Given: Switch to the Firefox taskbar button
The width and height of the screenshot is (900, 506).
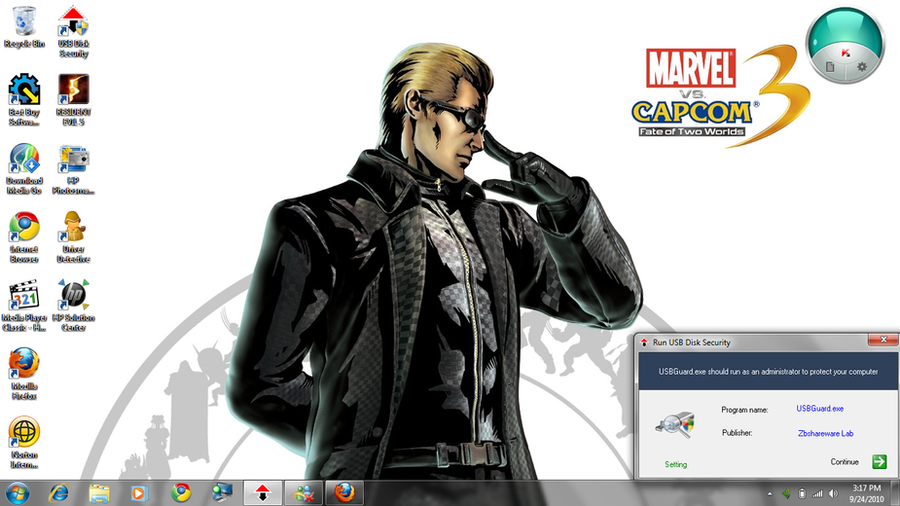Looking at the screenshot, I should (x=344, y=493).
